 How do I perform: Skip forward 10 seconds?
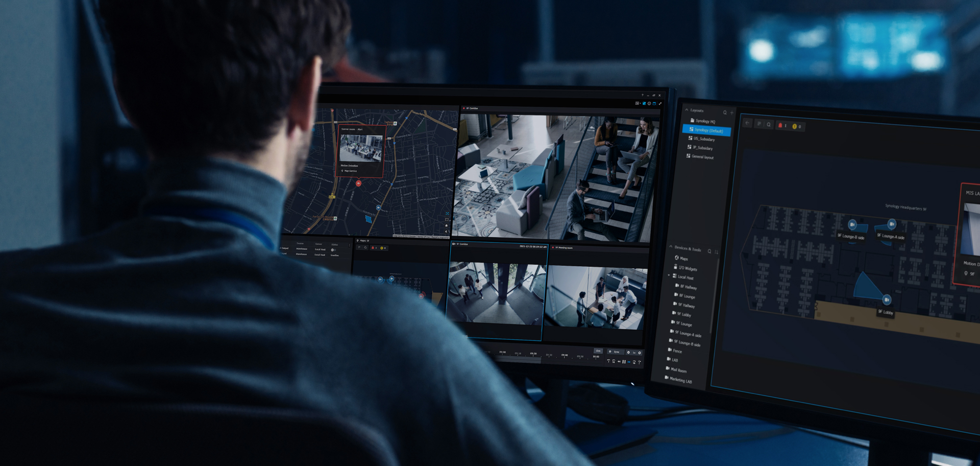tap(634, 362)
